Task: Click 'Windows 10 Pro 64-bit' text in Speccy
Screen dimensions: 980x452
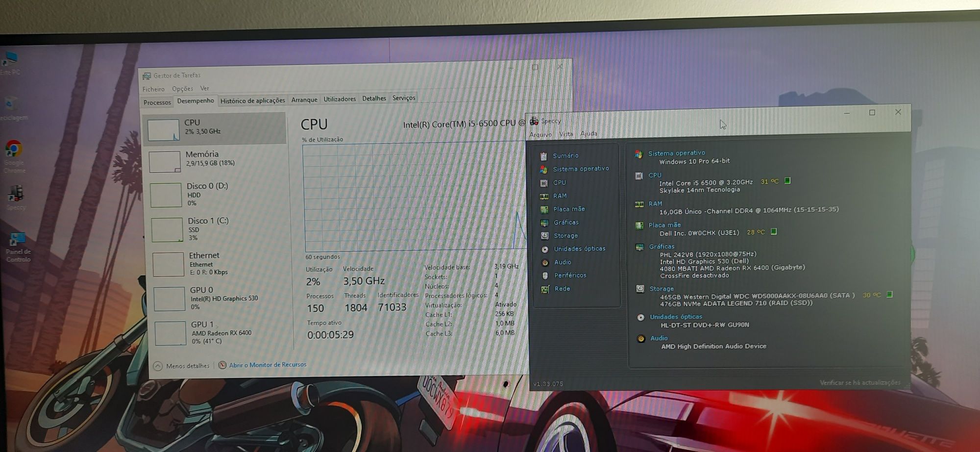Action: point(694,161)
